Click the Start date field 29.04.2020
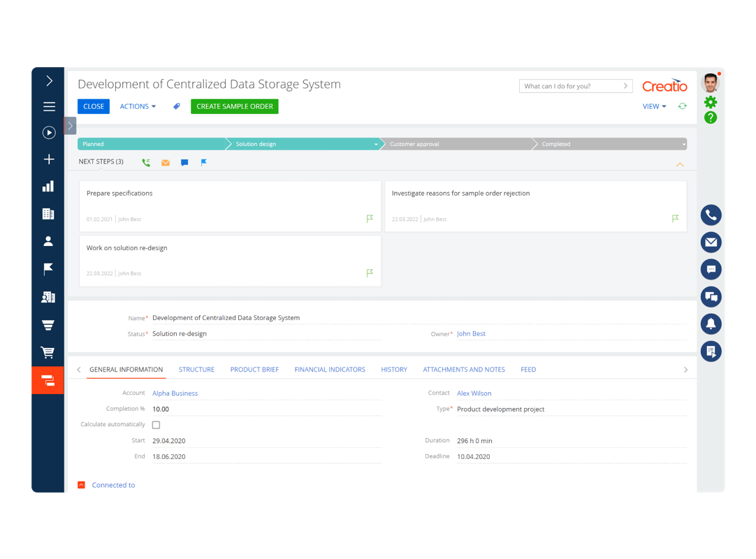The width and height of the screenshot is (756, 559). (x=267, y=441)
